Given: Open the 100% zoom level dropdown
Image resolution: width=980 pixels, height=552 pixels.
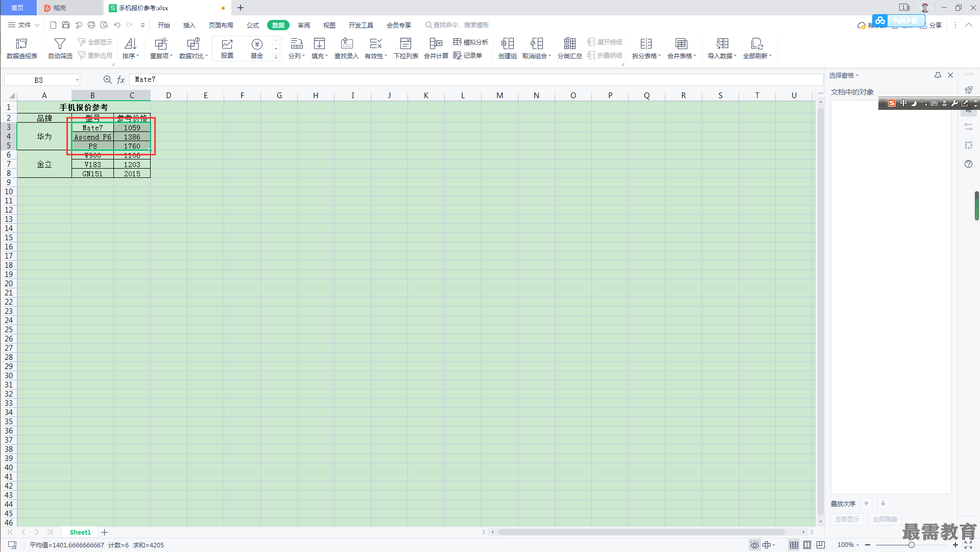Looking at the screenshot, I should 848,545.
